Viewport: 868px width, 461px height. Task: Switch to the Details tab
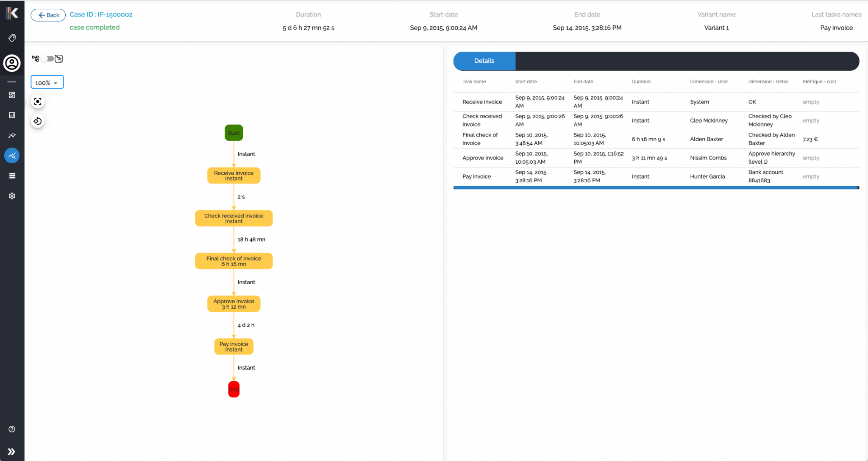(x=484, y=61)
